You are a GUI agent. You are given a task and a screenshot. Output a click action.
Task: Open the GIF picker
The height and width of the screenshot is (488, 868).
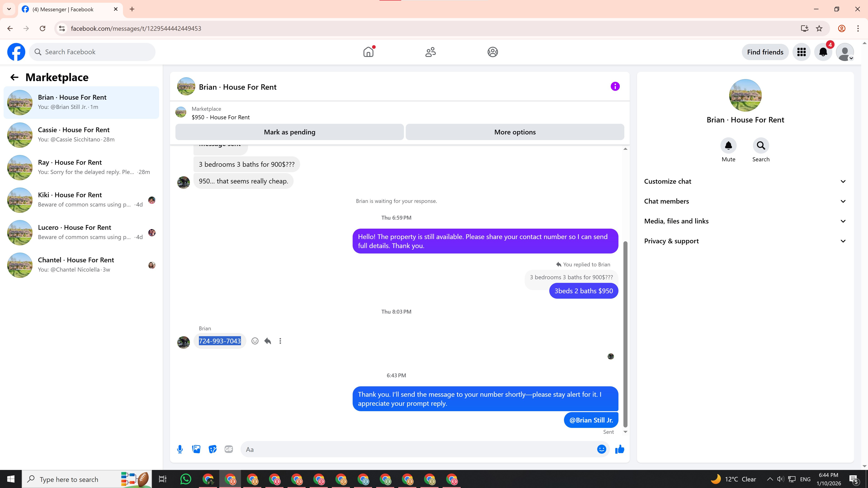[229, 449]
